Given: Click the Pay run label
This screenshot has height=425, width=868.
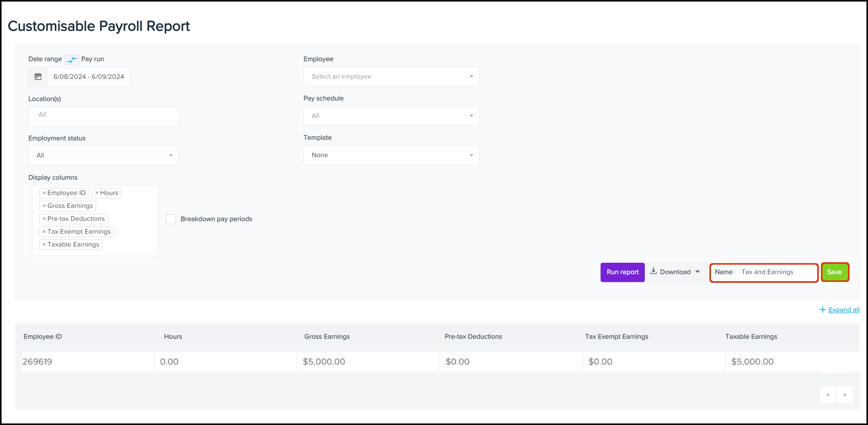Looking at the screenshot, I should coord(92,59).
